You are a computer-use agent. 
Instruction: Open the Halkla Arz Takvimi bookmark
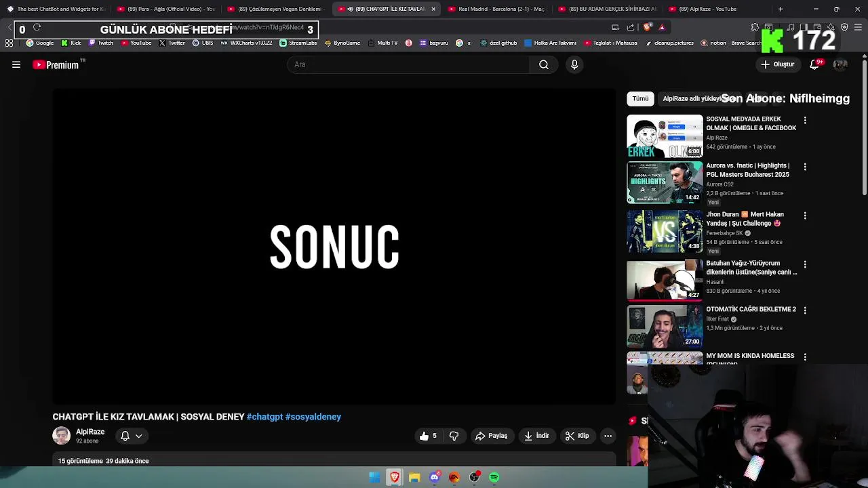(550, 43)
